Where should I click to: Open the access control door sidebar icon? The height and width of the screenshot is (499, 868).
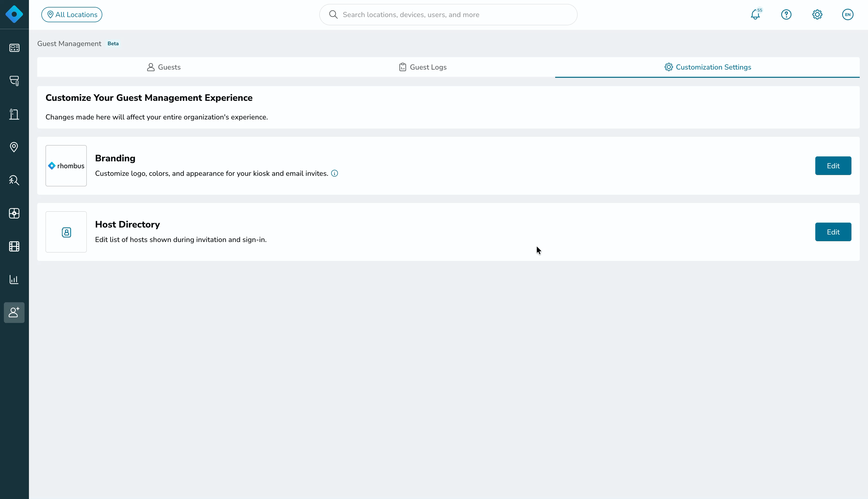(14, 114)
